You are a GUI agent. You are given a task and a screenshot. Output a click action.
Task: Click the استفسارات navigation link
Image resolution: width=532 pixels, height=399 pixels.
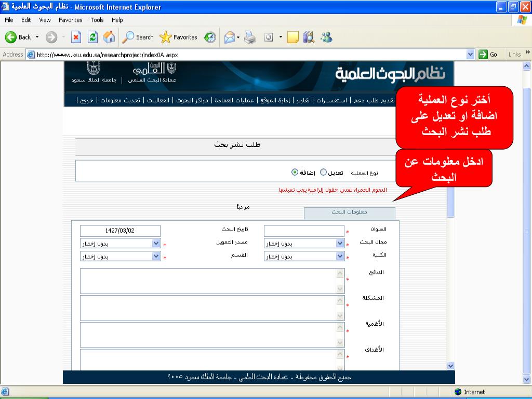point(332,100)
